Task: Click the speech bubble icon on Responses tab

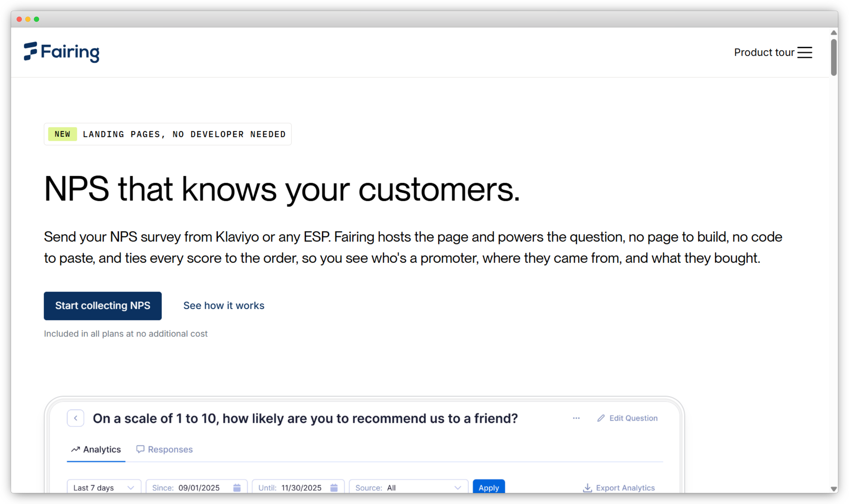Action: click(x=140, y=449)
